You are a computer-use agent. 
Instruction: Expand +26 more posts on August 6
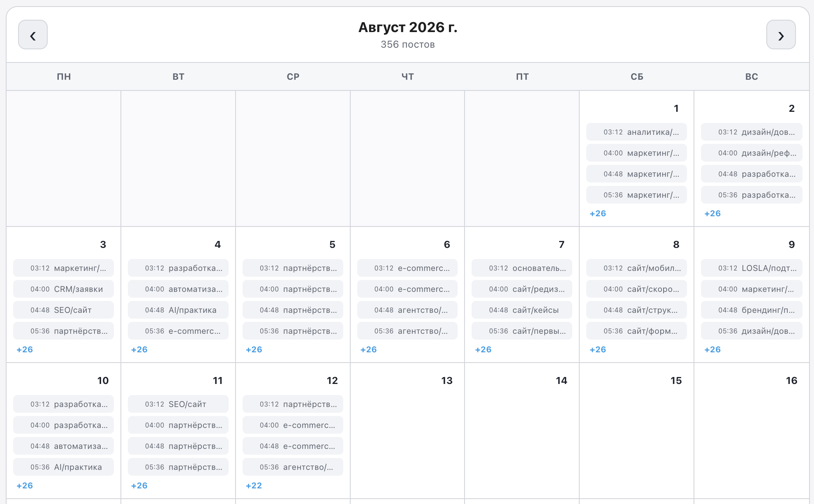click(x=369, y=349)
